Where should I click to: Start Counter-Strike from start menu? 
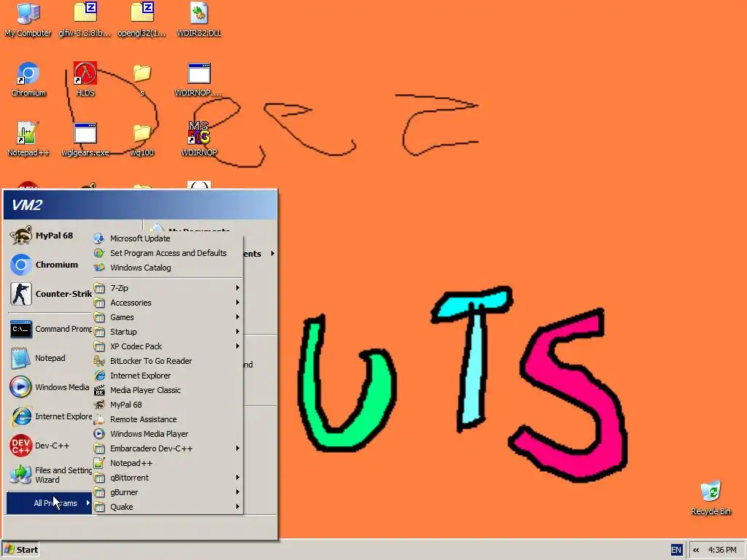50,294
